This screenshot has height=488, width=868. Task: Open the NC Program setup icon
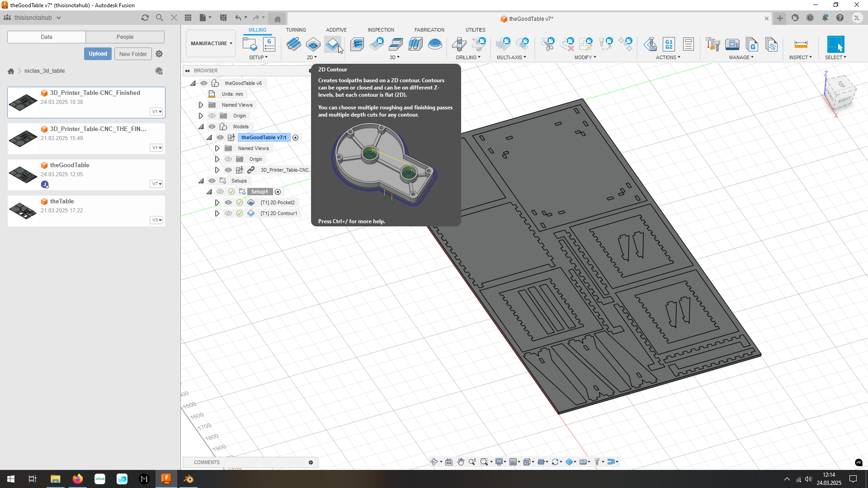269,44
